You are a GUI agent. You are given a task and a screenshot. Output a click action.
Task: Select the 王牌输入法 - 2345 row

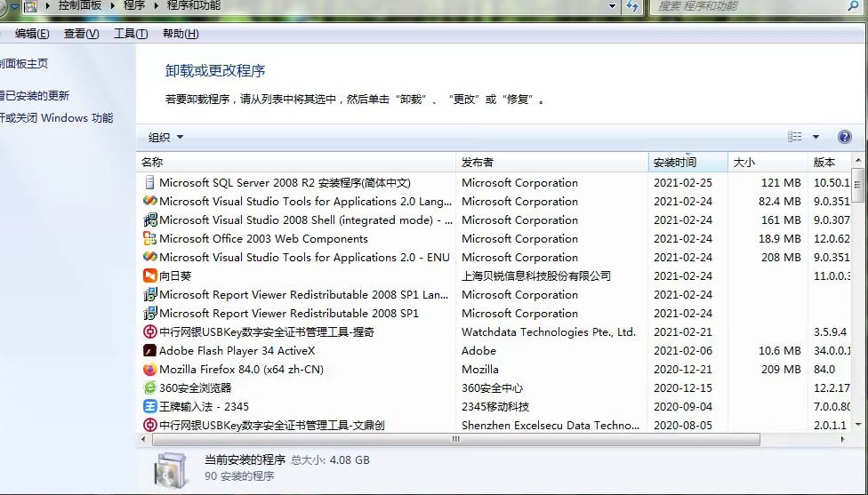(x=494, y=406)
